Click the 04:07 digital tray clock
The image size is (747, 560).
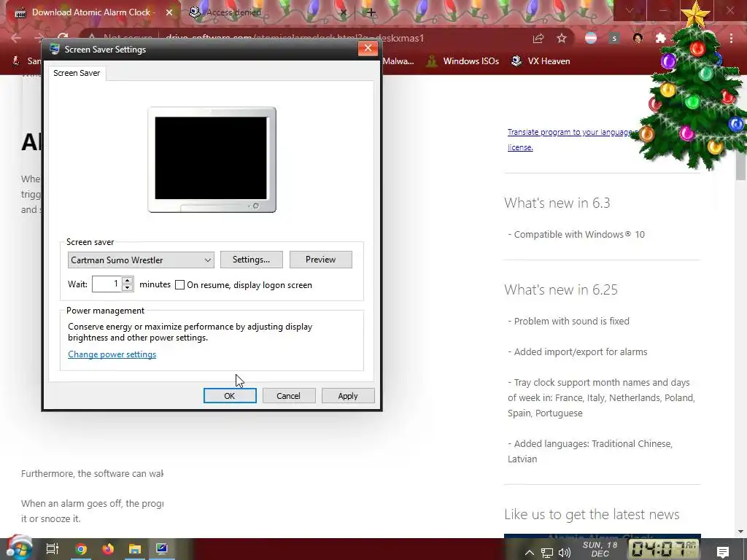click(x=664, y=549)
